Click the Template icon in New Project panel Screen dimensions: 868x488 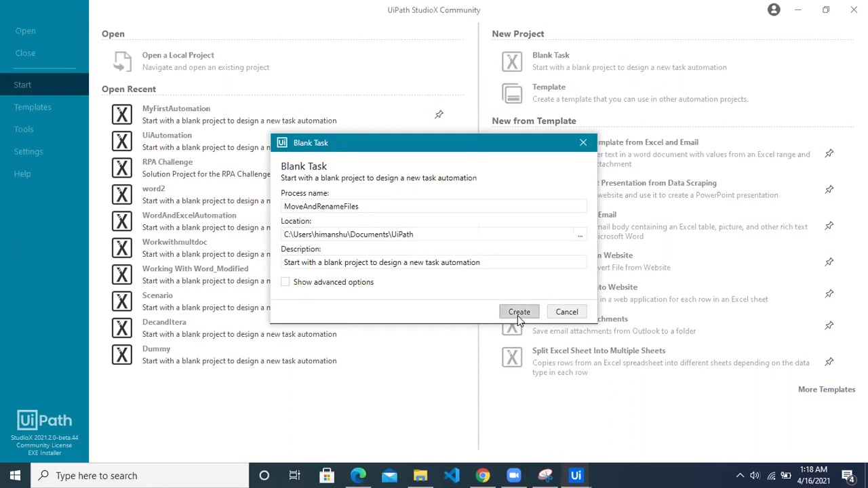point(512,94)
